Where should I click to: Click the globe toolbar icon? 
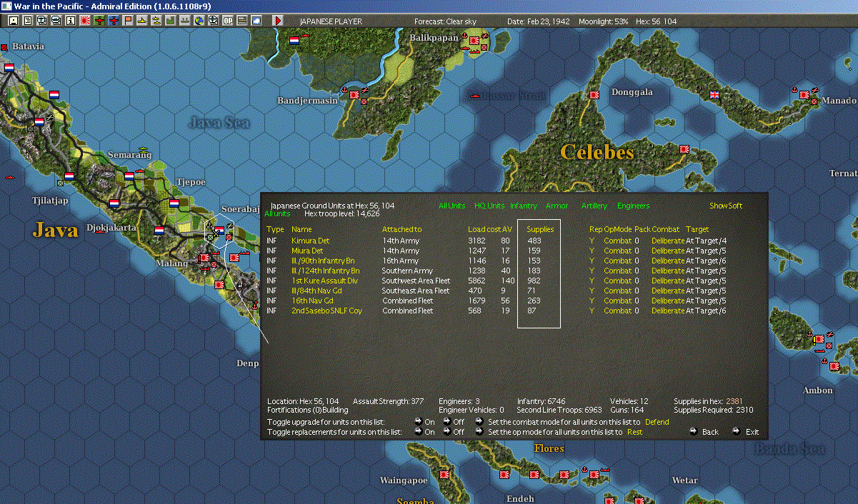click(199, 21)
